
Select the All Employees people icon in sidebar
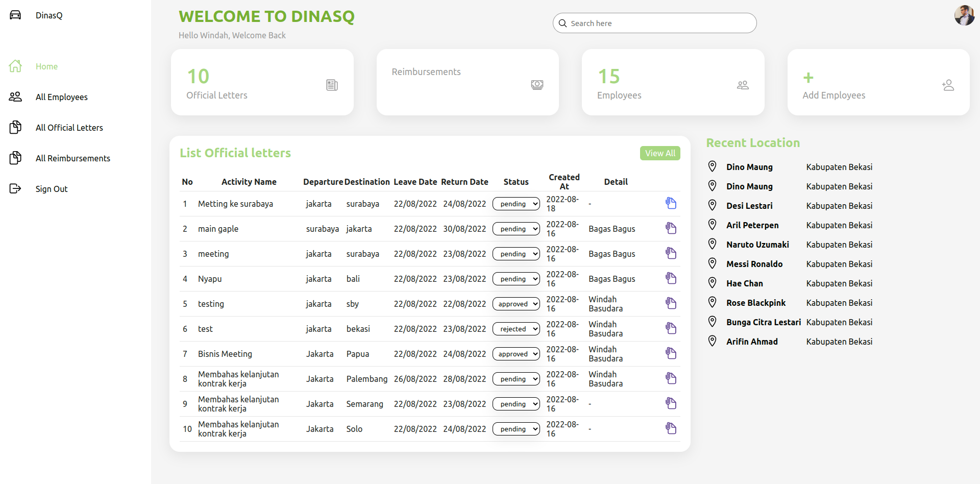click(16, 96)
